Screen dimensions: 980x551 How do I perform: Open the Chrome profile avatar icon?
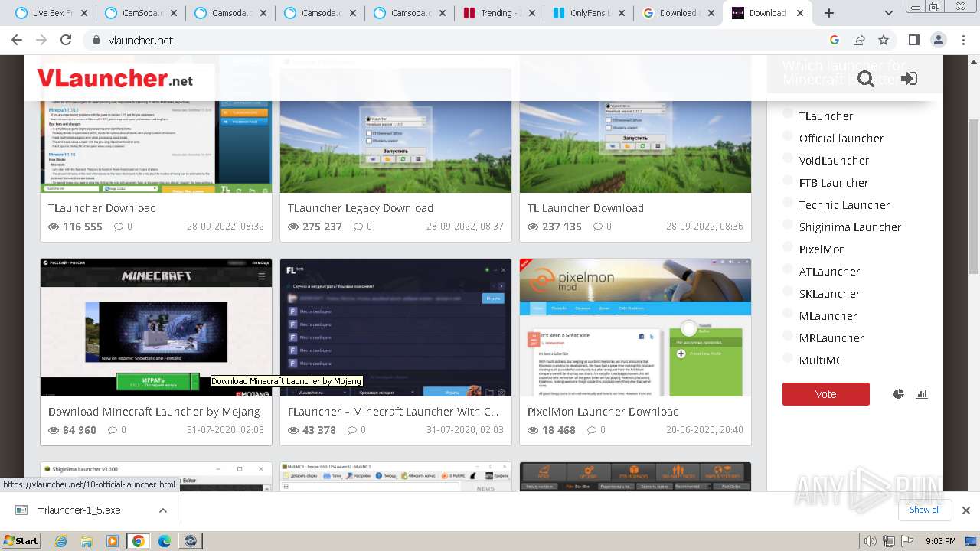coord(939,41)
